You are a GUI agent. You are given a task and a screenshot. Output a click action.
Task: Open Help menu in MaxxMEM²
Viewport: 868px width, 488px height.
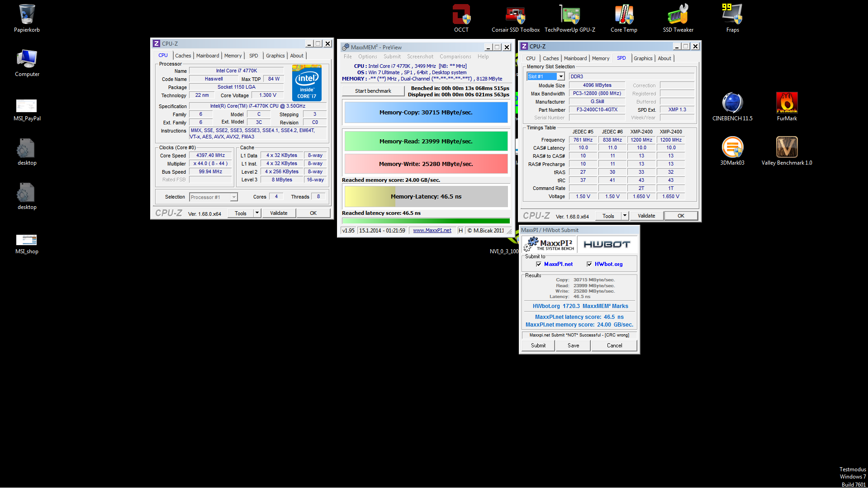(483, 57)
